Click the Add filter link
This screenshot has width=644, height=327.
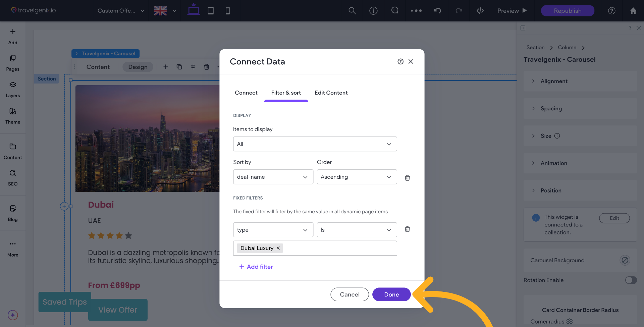pos(256,267)
